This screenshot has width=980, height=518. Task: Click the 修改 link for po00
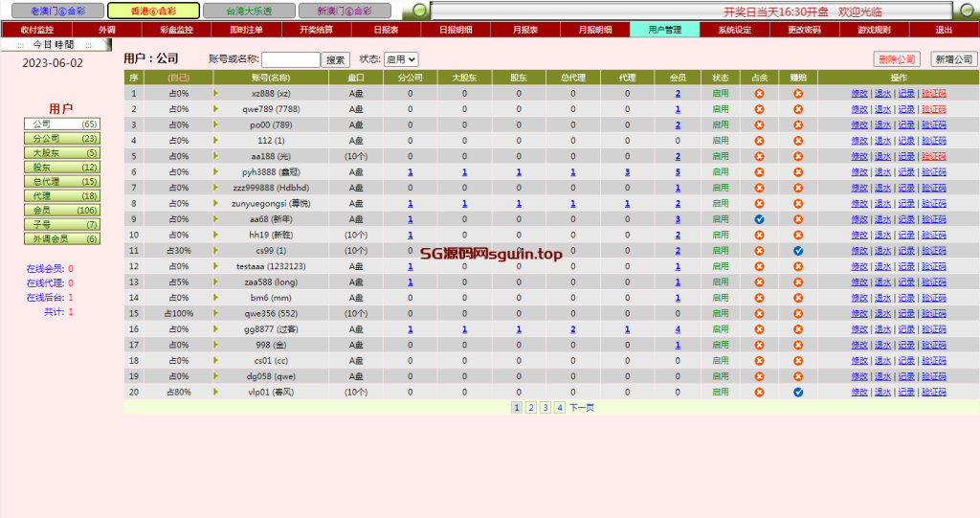pyautogui.click(x=858, y=125)
